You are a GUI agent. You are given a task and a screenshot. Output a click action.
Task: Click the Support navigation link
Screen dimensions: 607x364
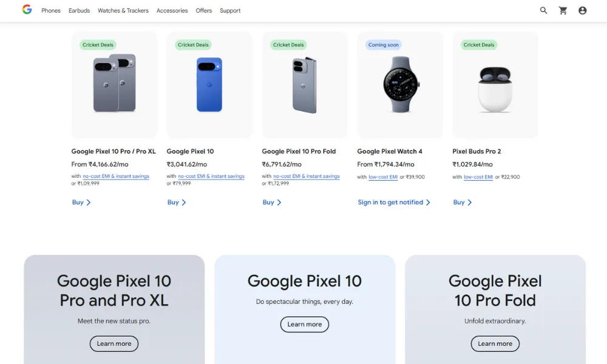pyautogui.click(x=230, y=10)
